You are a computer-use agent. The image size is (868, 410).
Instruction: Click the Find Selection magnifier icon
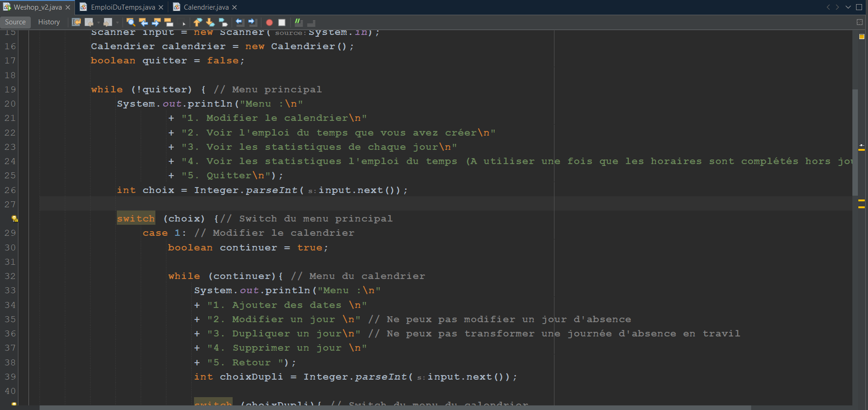tap(131, 22)
